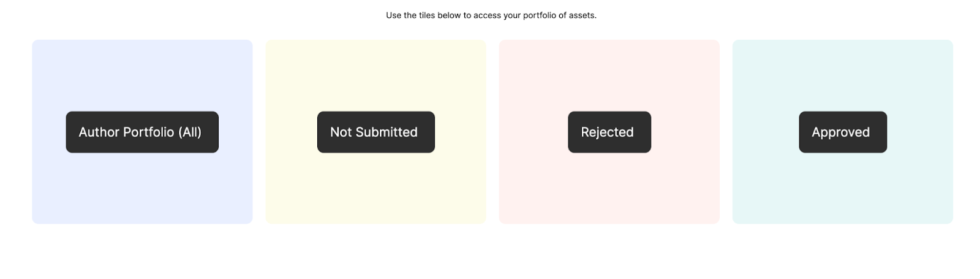Select the tile containing Not Submitted
Viewport: 980px width, 279px height.
[375, 74]
